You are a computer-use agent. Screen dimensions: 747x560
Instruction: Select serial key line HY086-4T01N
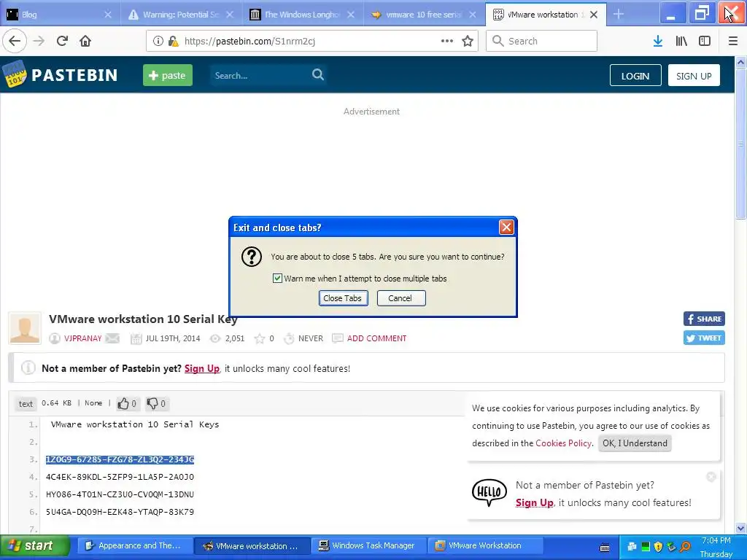tap(120, 494)
